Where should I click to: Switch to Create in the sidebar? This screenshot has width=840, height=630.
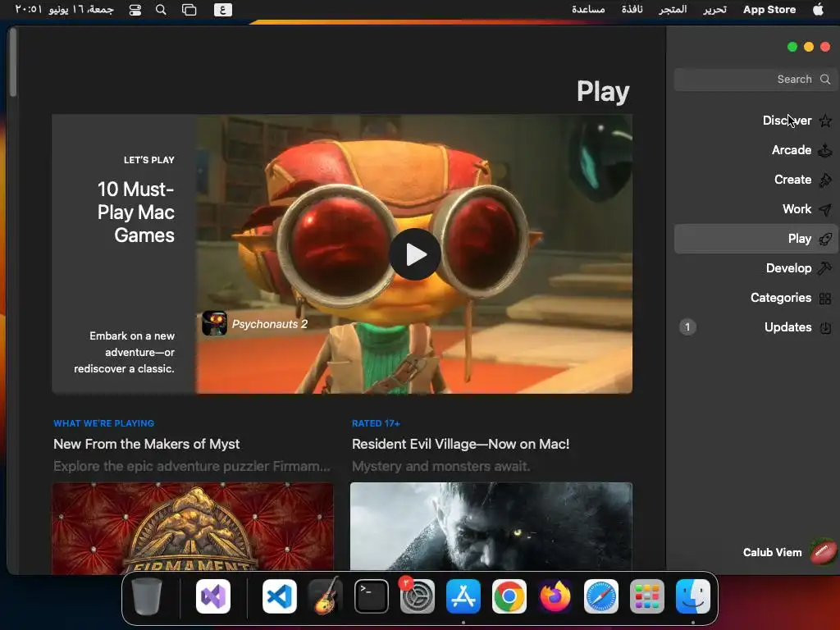pyautogui.click(x=756, y=180)
